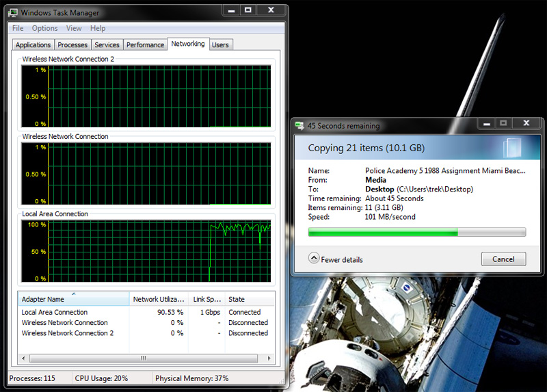Click the Connected state cell
Viewport: 547px width, 392px height.
click(x=245, y=312)
